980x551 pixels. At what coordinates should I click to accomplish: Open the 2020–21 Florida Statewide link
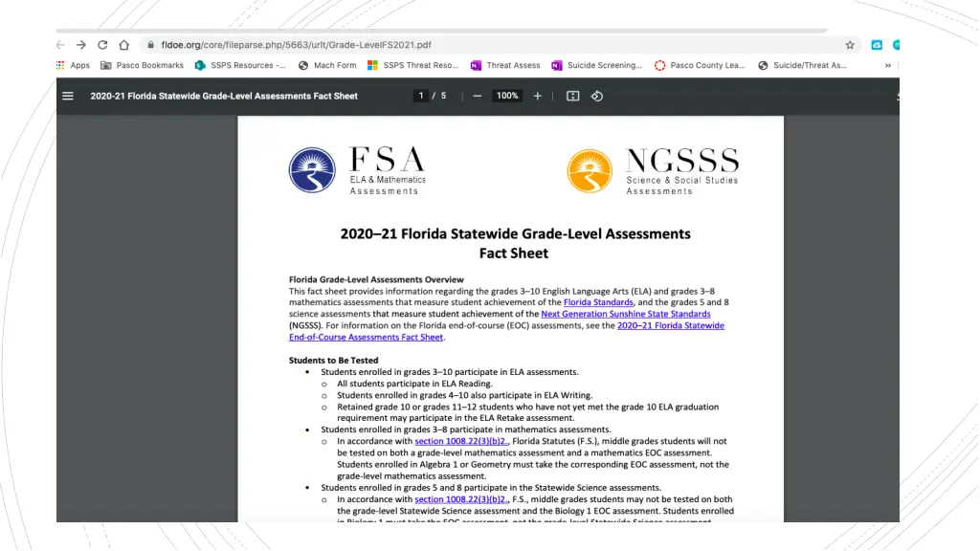coord(671,325)
